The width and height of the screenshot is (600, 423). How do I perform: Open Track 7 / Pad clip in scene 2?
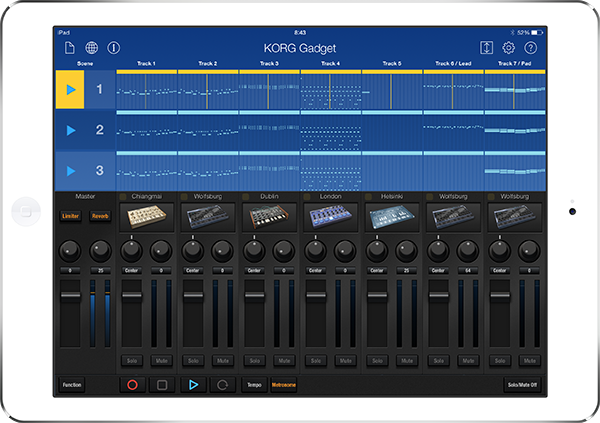coord(515,132)
